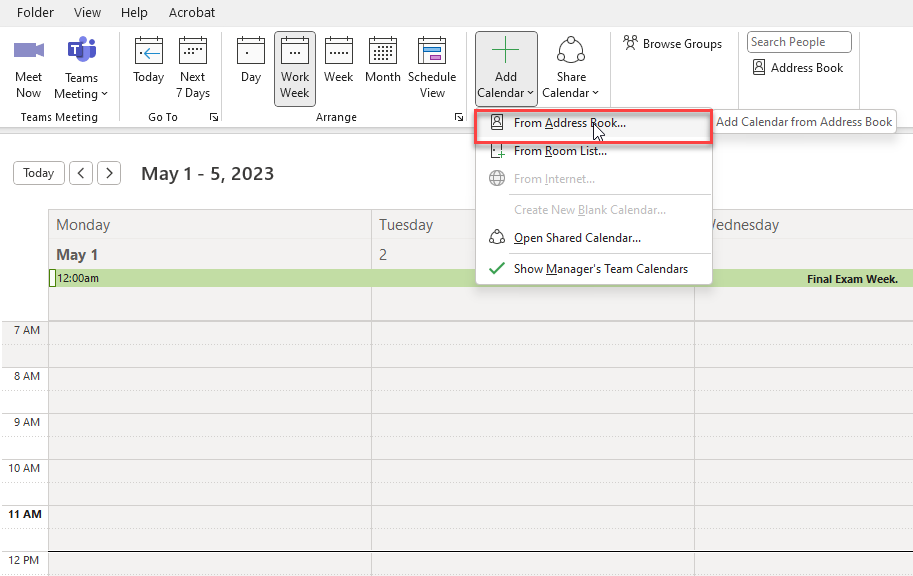This screenshot has height=576, width=913.
Task: Show the Next 7 Days view
Action: pos(193,67)
